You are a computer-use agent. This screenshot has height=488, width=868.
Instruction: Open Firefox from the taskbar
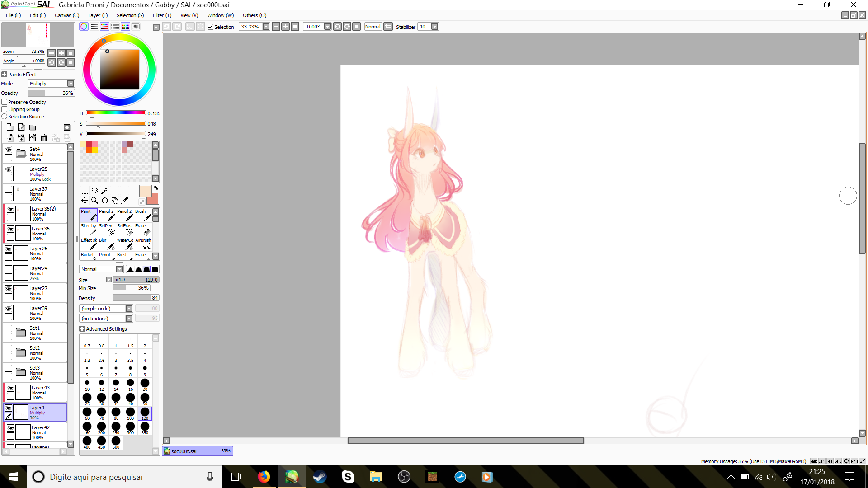click(x=264, y=477)
